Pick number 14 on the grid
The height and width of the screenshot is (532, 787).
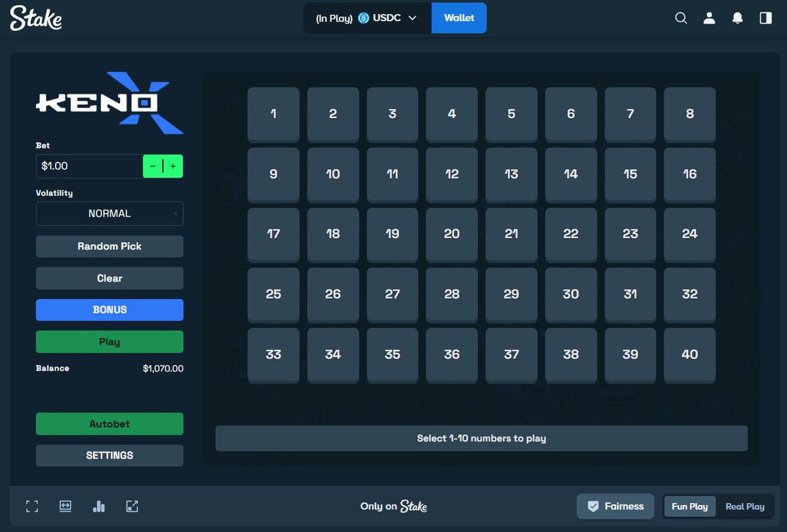[571, 175]
